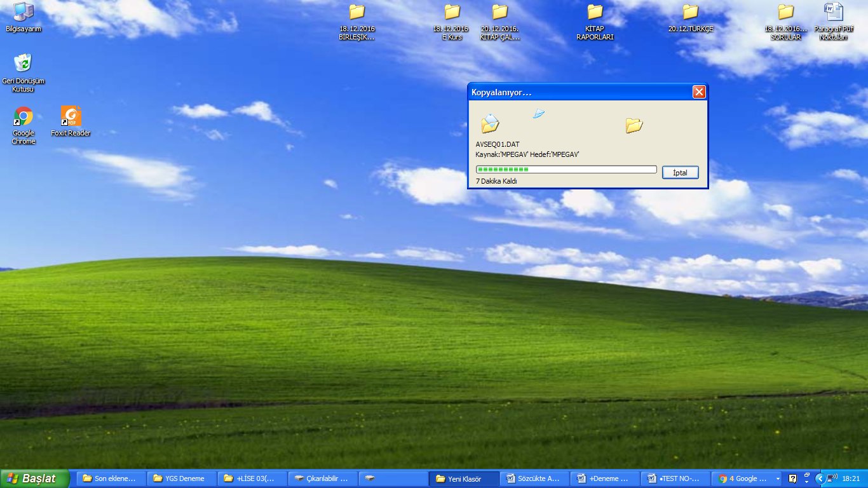Screen dimensions: 868x488
Task: Select the 18.12.2016 BİRLEŞİK folder
Action: coord(356,12)
